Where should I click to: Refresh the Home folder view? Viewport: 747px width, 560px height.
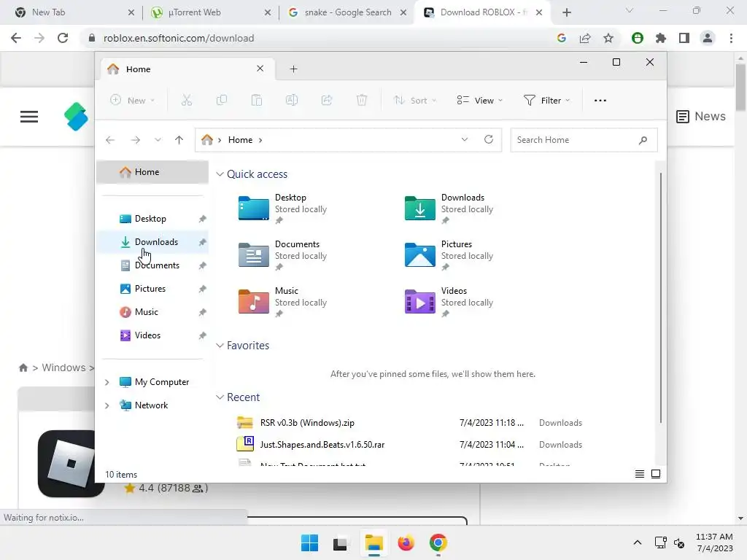coord(488,139)
